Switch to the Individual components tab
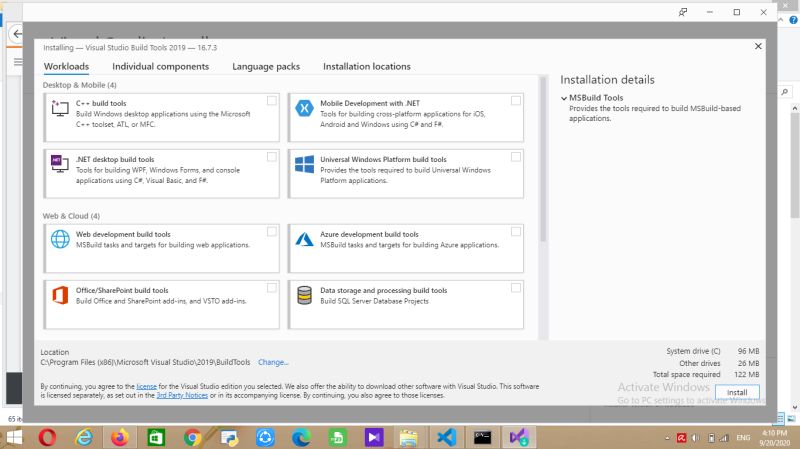 [x=160, y=66]
